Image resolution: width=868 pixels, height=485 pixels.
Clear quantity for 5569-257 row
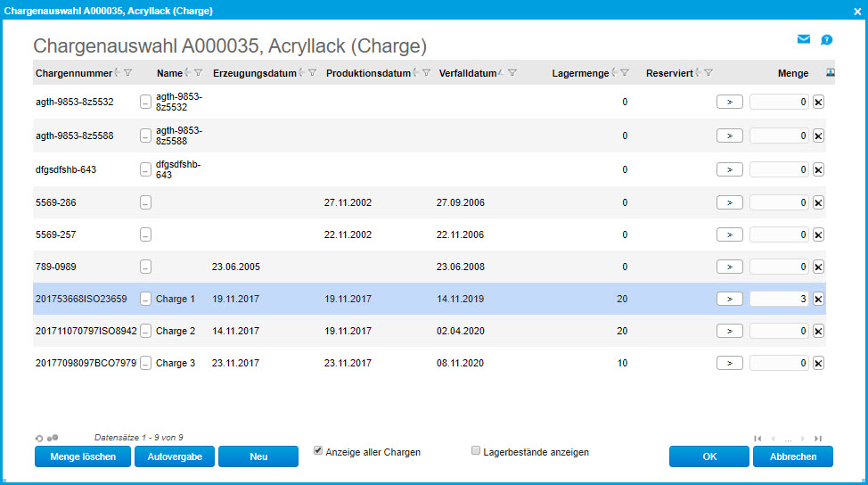pyautogui.click(x=818, y=234)
